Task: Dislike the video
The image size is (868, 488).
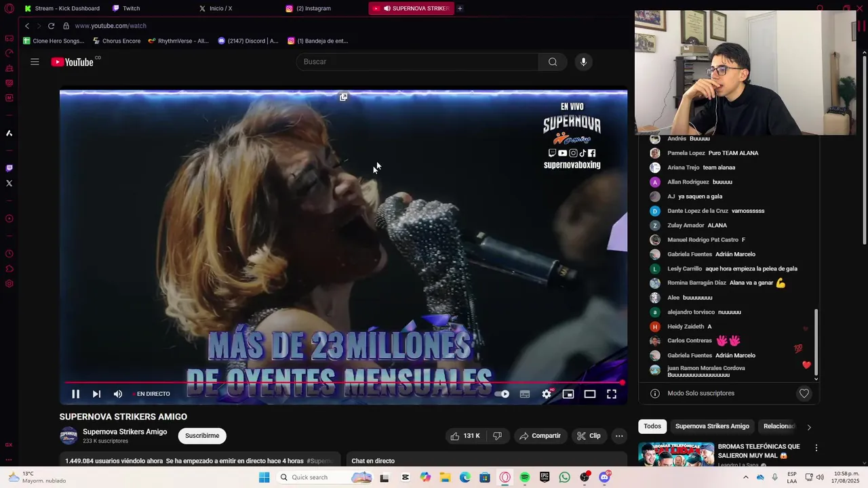Action: (x=497, y=436)
